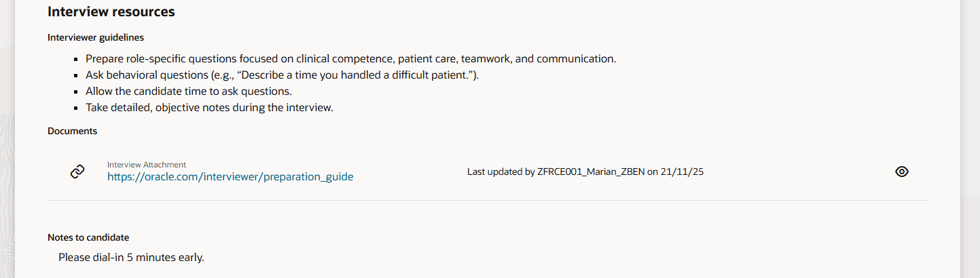Preview the attachment with the eye icon
This screenshot has height=278, width=980.
tap(901, 172)
